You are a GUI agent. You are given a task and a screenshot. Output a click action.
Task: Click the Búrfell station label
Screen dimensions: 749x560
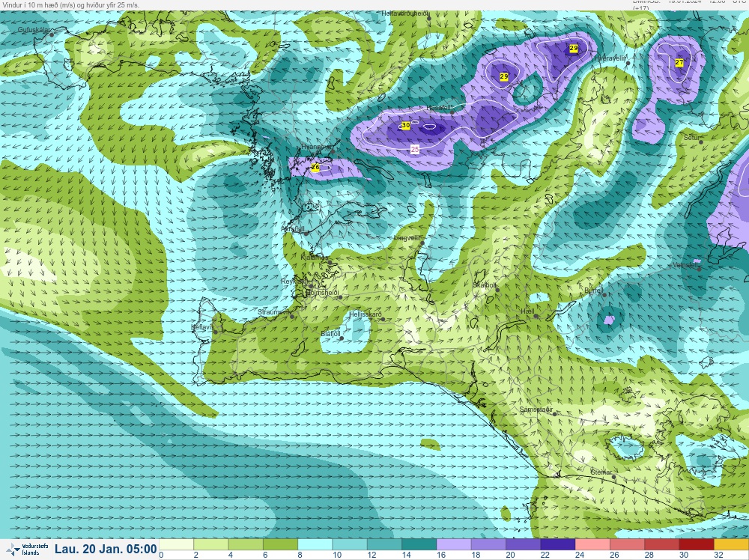point(594,290)
